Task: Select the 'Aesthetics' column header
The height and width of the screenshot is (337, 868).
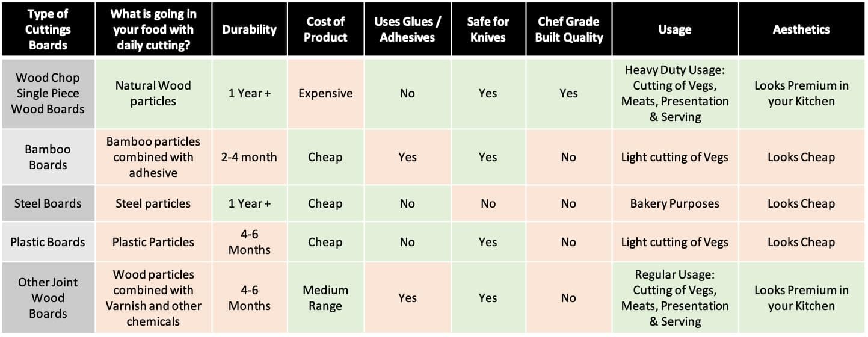Action: click(801, 29)
